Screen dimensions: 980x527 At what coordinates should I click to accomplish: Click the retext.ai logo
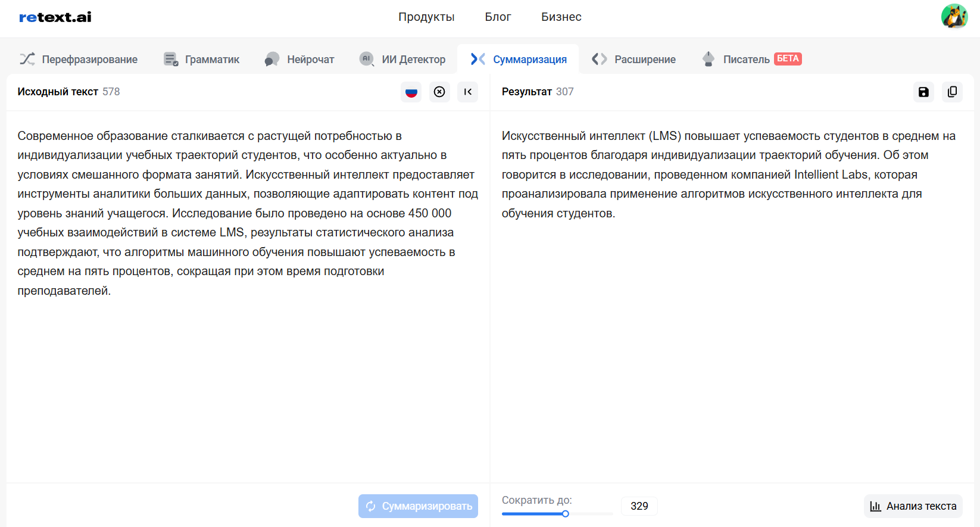[x=55, y=17]
